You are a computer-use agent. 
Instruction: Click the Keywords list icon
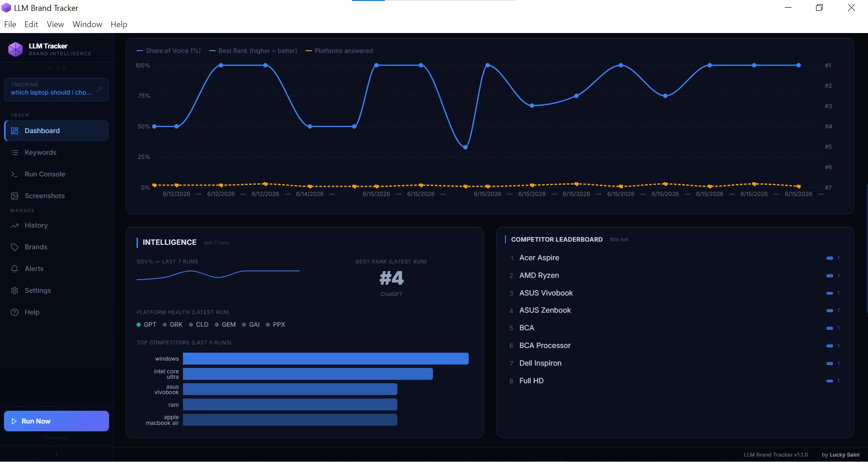pos(14,152)
